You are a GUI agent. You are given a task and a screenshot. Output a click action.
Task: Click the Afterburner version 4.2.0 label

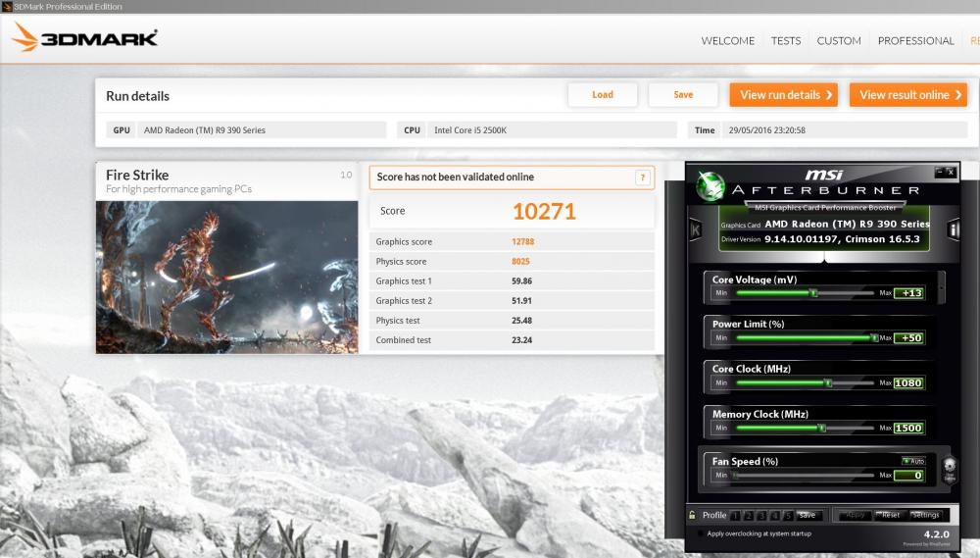[x=936, y=534]
